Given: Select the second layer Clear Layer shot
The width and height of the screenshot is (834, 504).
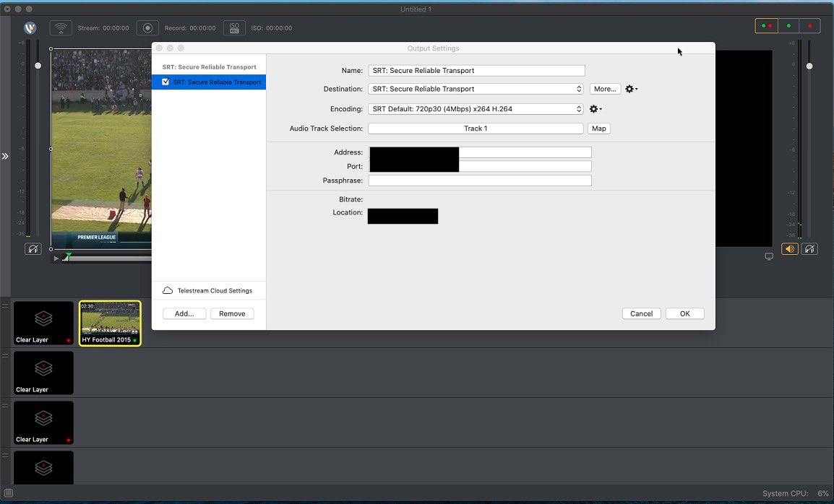Looking at the screenshot, I should coord(43,373).
